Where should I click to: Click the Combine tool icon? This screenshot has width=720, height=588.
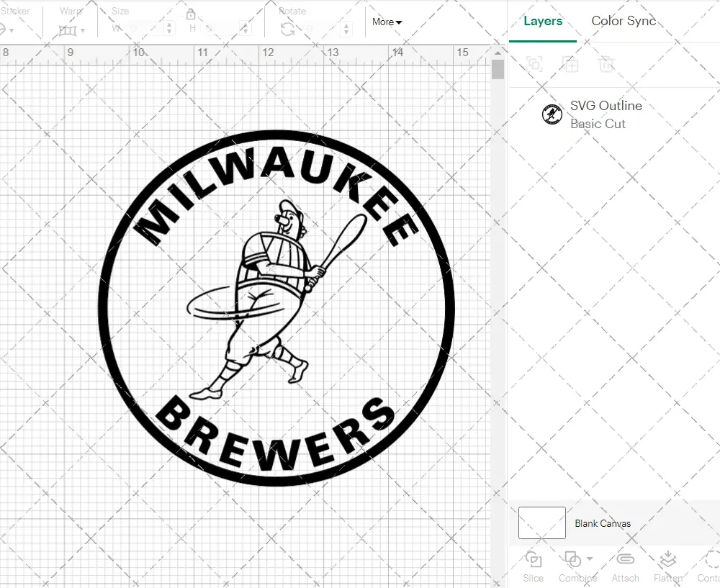pyautogui.click(x=572, y=559)
